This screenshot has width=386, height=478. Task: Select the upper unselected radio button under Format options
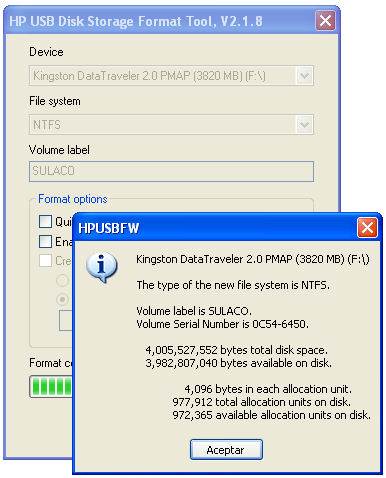point(62,280)
